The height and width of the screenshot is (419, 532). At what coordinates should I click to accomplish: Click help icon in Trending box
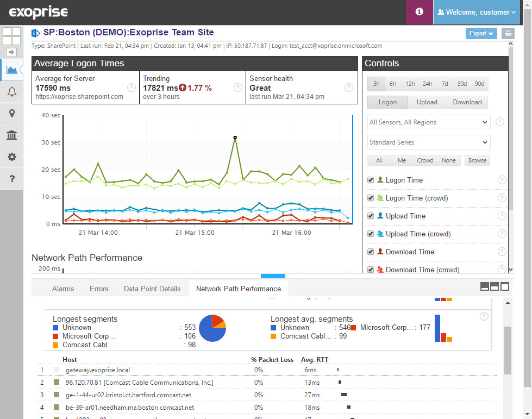point(238,87)
